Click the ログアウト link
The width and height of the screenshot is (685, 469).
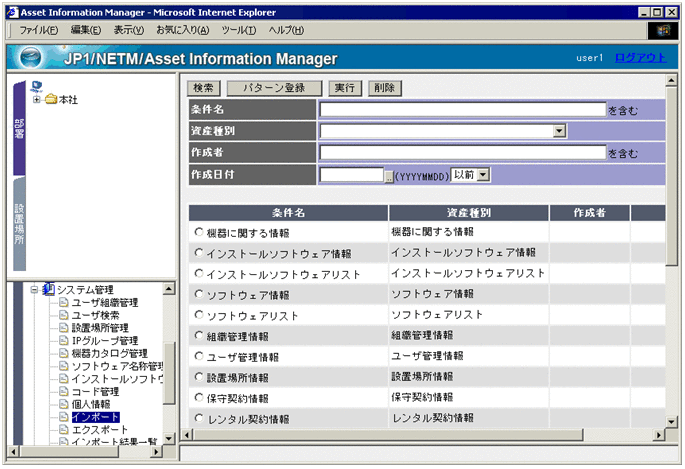[640, 58]
